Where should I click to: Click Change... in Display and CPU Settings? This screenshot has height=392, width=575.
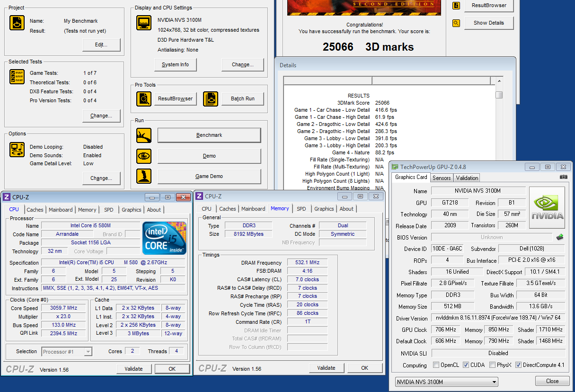pos(242,65)
